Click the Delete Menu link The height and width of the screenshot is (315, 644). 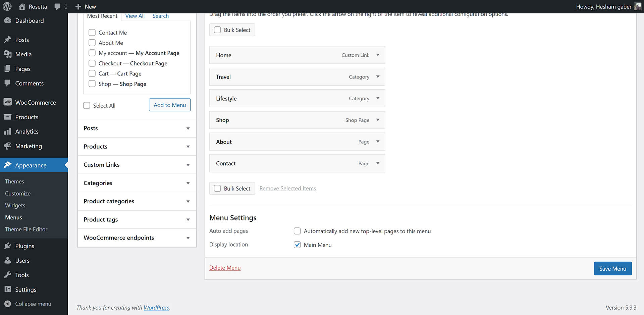(x=225, y=268)
